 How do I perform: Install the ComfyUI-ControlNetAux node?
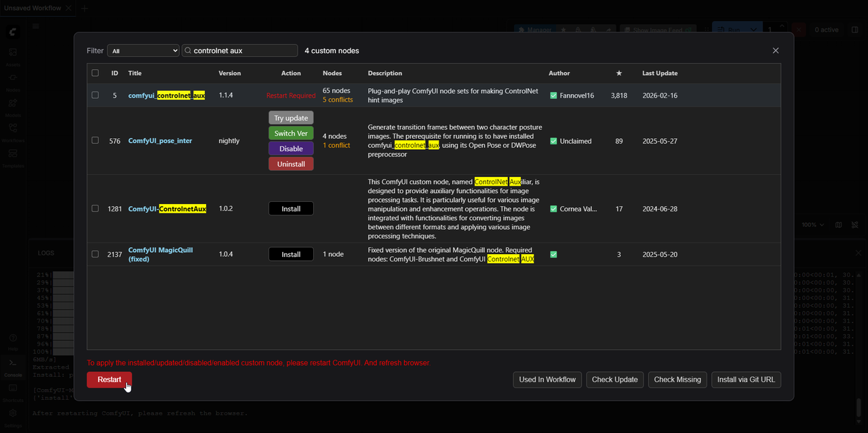click(291, 209)
